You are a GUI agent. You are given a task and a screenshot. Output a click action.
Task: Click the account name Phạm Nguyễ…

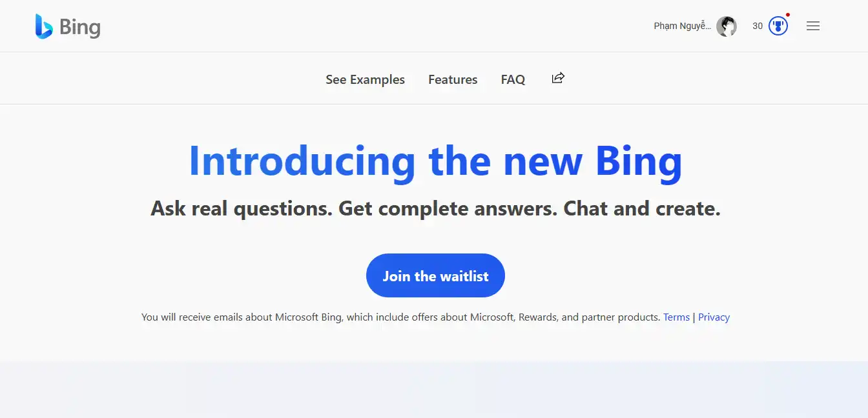tap(682, 26)
